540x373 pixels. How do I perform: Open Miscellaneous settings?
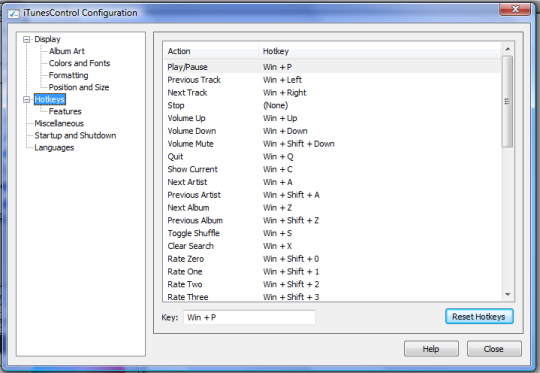click(x=59, y=124)
